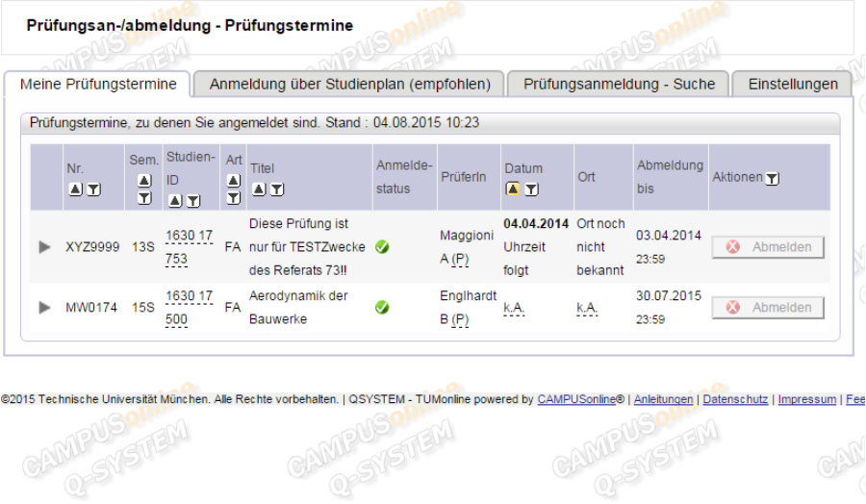Abmelden from Aerodynamik der Bauwerke
Image resolution: width=866 pixels, height=504 pixels.
(768, 308)
